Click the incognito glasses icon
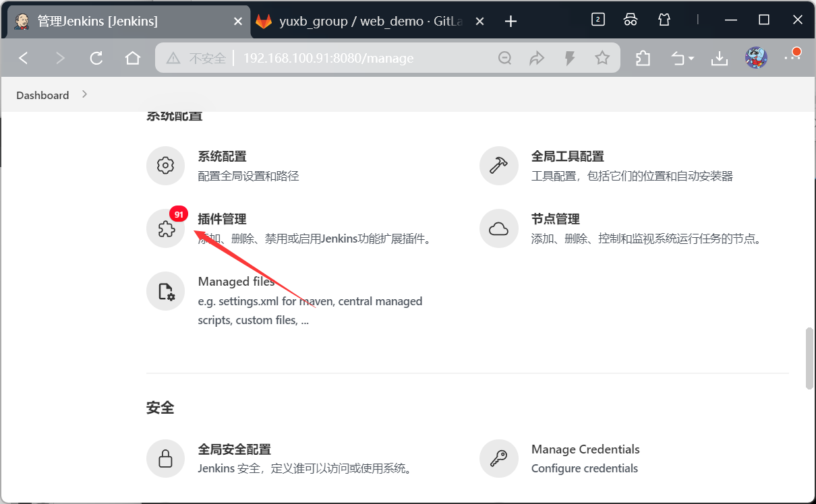 pyautogui.click(x=631, y=20)
